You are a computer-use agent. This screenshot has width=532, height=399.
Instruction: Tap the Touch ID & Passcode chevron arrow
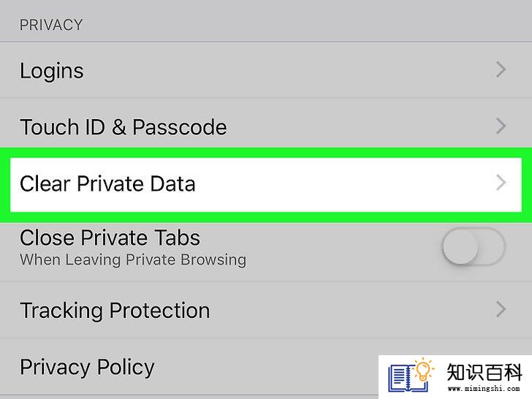coord(501,126)
